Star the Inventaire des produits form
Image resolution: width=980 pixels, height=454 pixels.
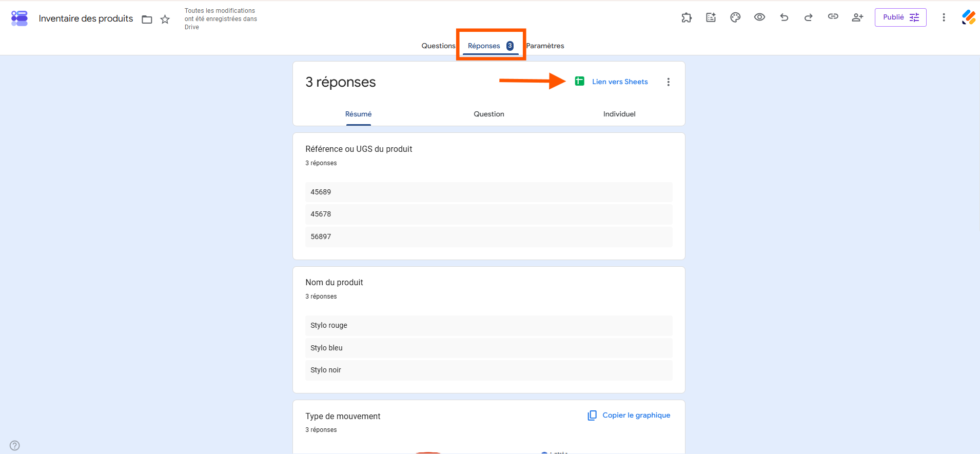(165, 19)
